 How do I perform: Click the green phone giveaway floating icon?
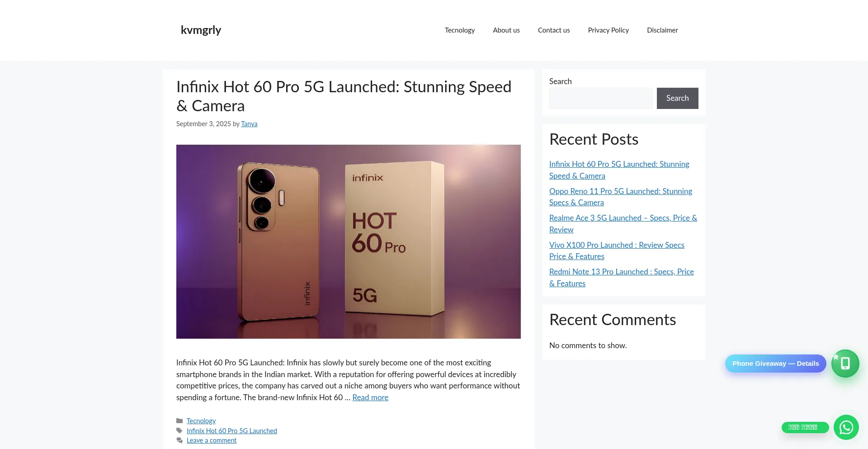pyautogui.click(x=845, y=364)
